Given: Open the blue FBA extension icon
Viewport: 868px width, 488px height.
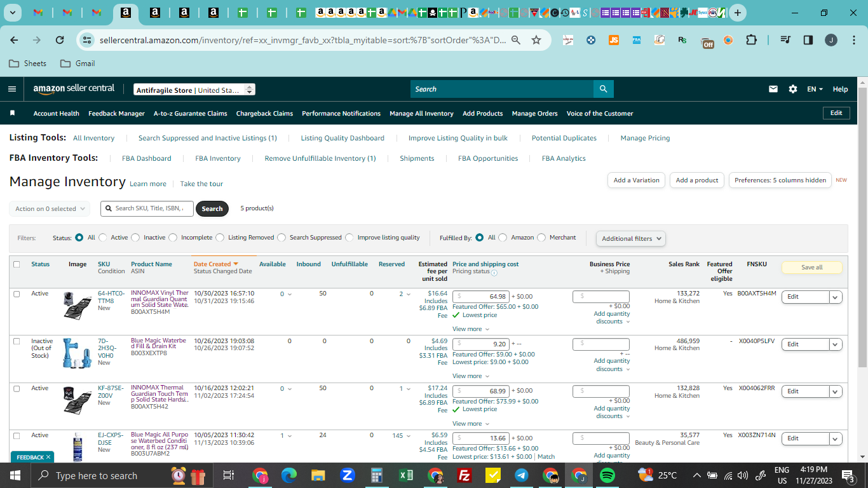Looking at the screenshot, I should 637,40.
